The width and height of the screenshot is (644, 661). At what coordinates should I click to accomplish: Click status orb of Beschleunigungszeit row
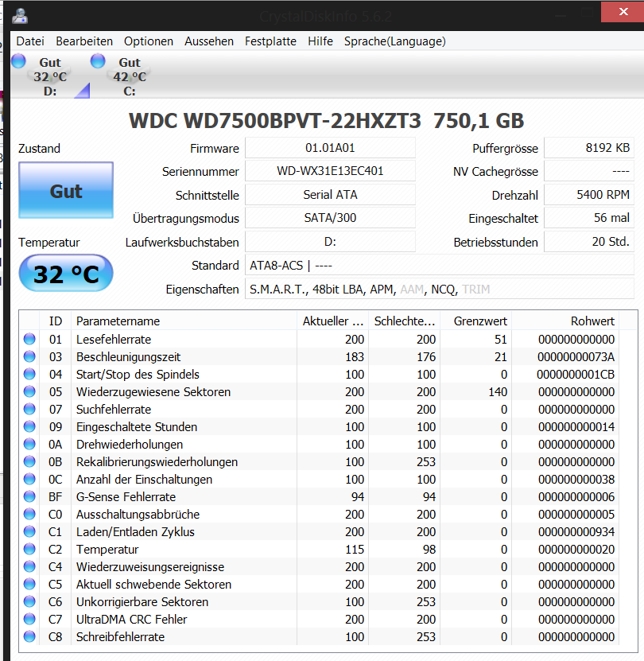pyautogui.click(x=29, y=356)
